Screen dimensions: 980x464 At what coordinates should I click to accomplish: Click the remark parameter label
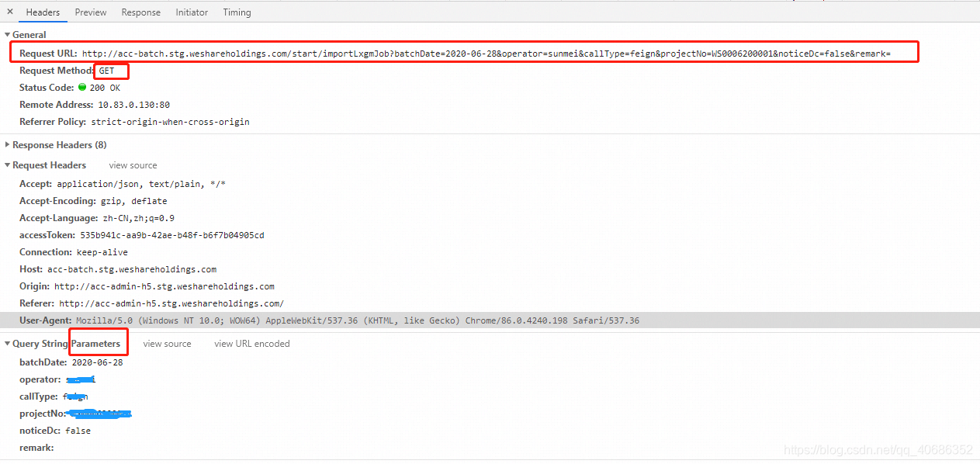click(x=36, y=448)
